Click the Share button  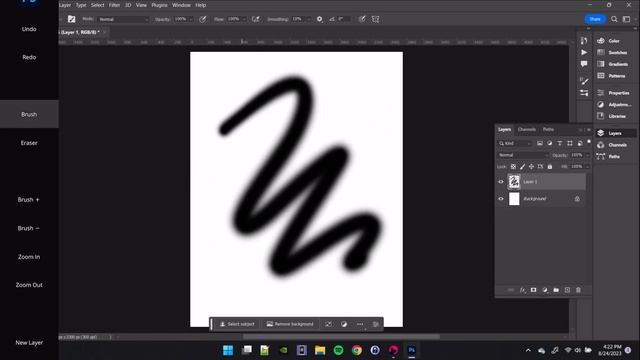pyautogui.click(x=595, y=19)
